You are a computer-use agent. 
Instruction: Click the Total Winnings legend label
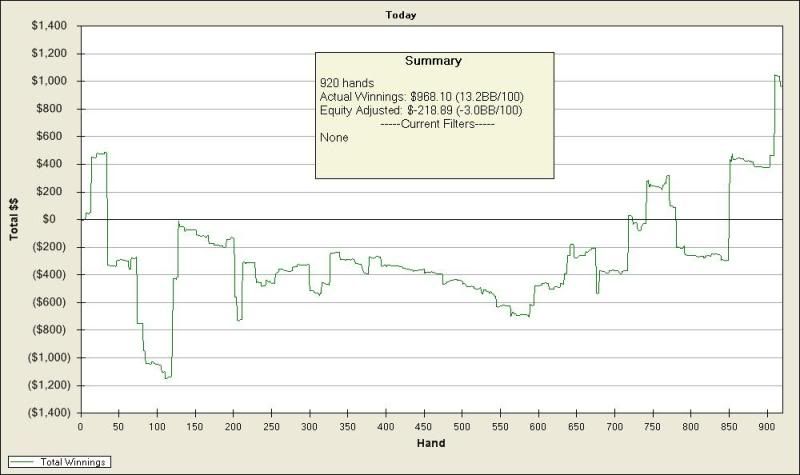(75, 462)
